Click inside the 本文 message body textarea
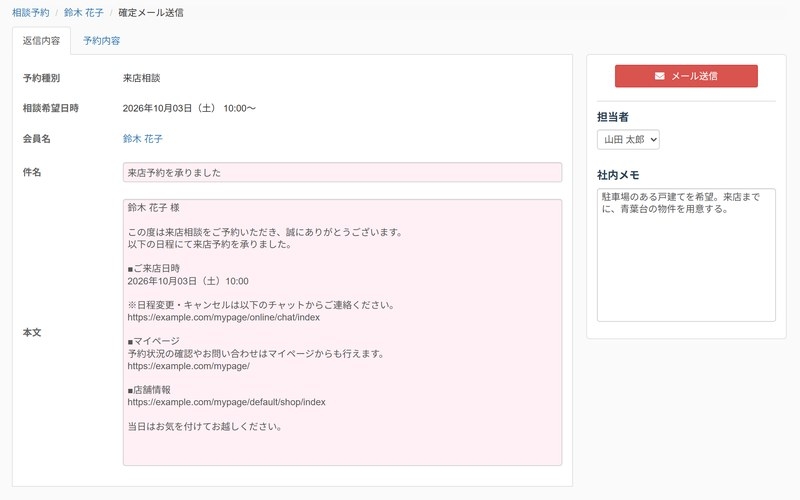Image resolution: width=800 pixels, height=500 pixels. click(342, 332)
